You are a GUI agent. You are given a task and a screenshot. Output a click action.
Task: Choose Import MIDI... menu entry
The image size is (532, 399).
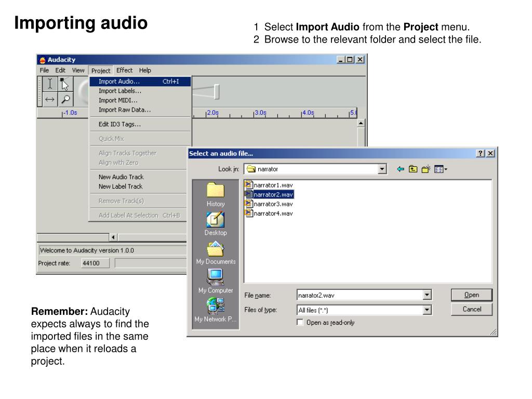[x=140, y=100]
